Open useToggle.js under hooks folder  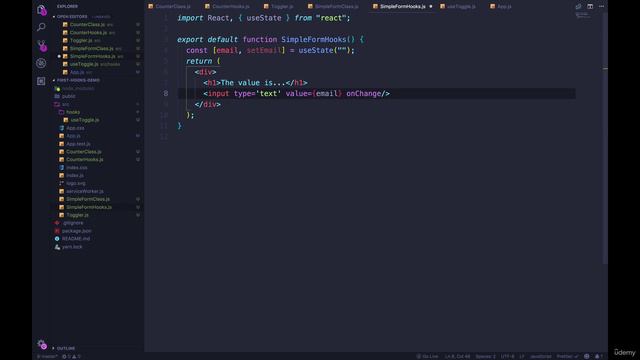[85, 120]
